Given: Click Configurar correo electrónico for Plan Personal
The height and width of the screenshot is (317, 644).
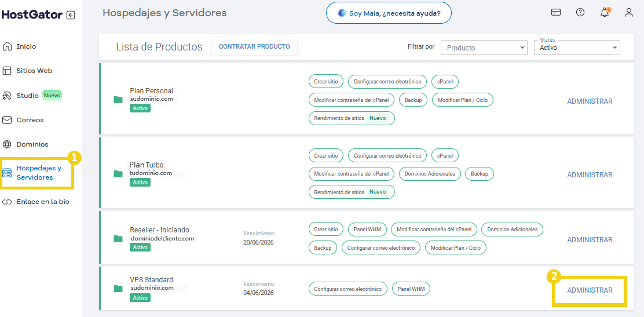Looking at the screenshot, I should click(x=387, y=82).
